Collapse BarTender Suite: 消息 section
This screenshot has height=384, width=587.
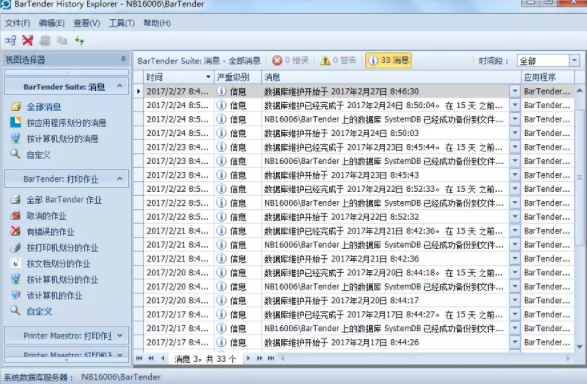point(119,86)
